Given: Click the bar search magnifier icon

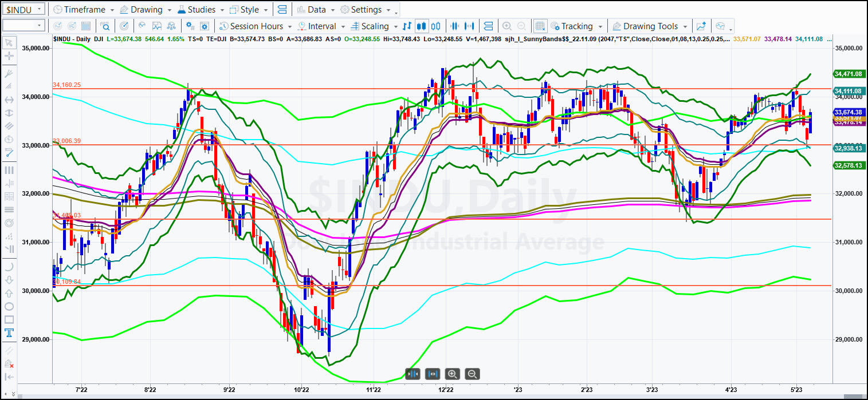Looking at the screenshot, I should tap(105, 26).
